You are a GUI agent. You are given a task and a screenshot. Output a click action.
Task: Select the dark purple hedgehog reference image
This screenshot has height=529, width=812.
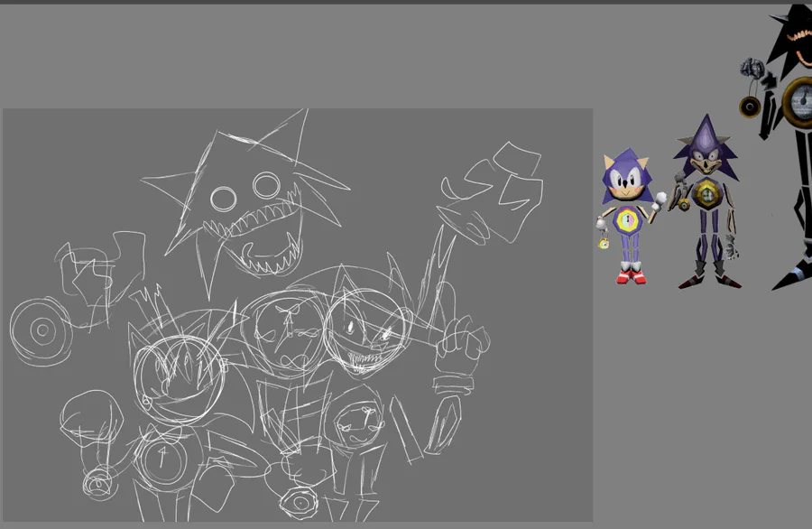[x=706, y=201]
